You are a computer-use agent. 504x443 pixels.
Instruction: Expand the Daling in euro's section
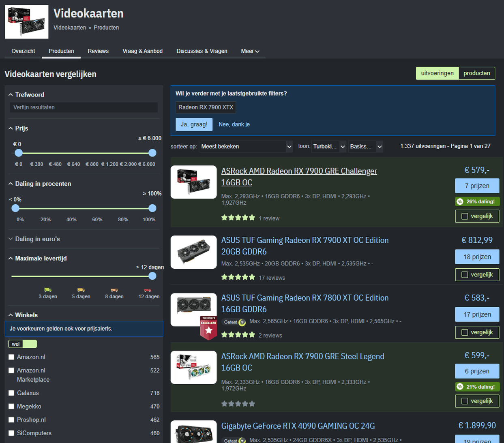tap(34, 239)
